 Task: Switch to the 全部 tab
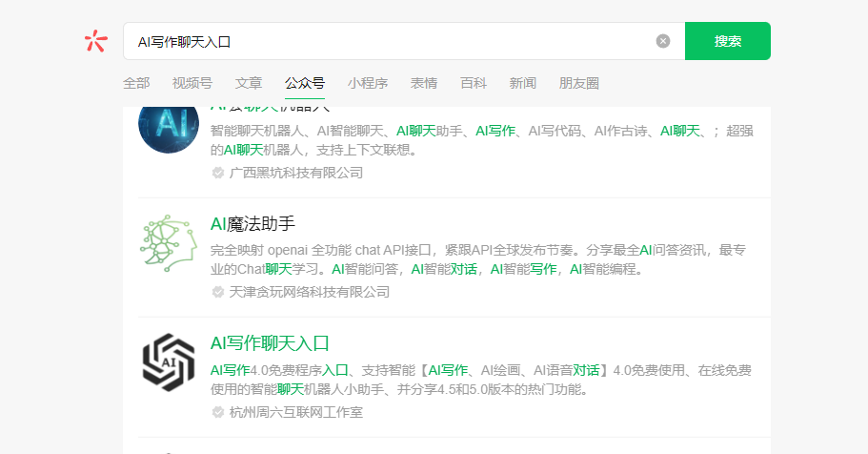(136, 83)
